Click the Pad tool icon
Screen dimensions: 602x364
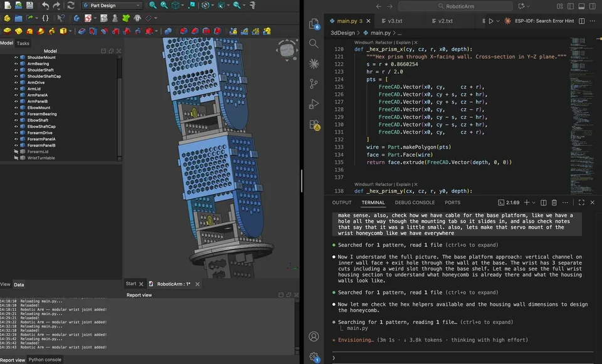pos(8,31)
